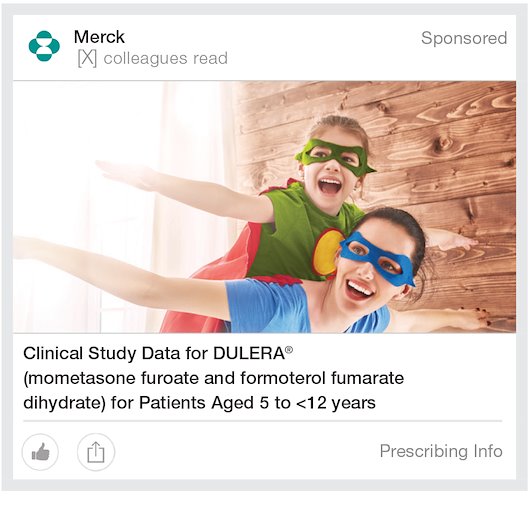Click the woman's blue mask in photo

pos(377,259)
